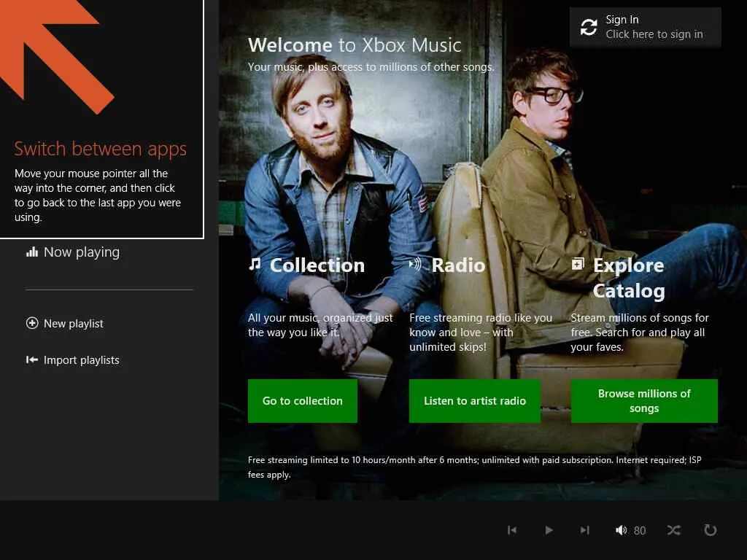Select Import playlists in the sidebar
Image resolution: width=747 pixels, height=560 pixels.
[x=72, y=360]
